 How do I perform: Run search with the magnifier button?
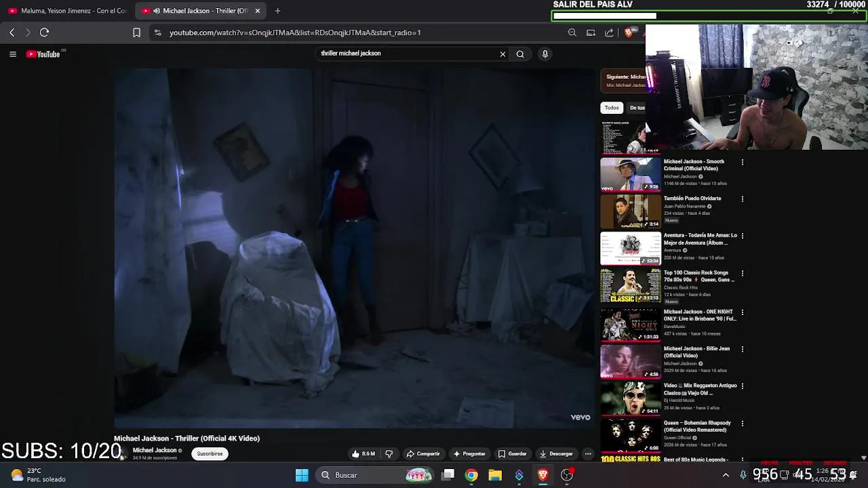[x=520, y=54]
